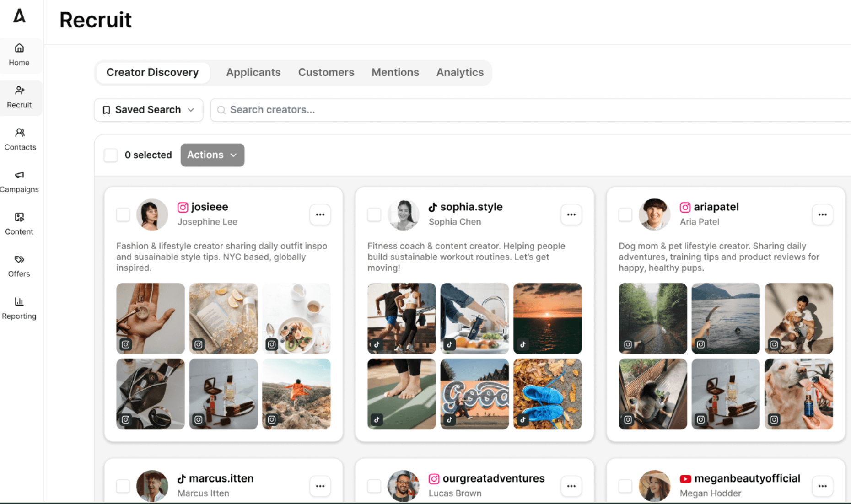Open the ariapatel profile link
Image resolution: width=851 pixels, height=504 pixels.
point(716,207)
